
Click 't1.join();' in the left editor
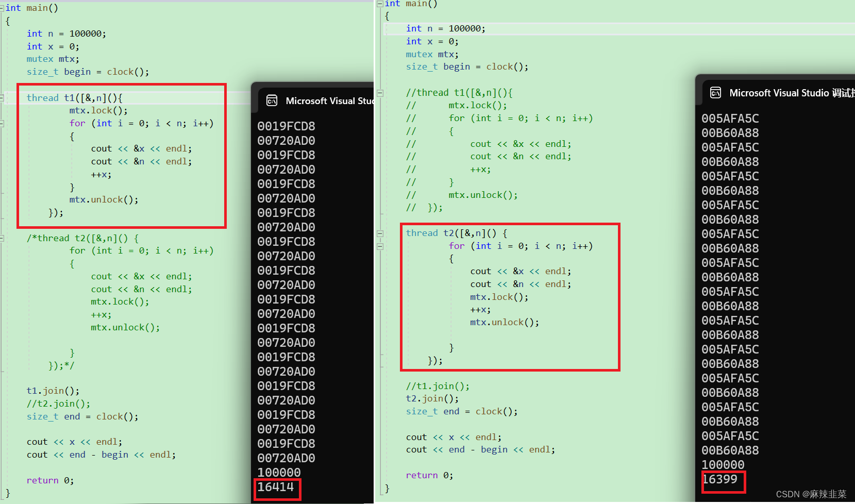[x=53, y=391]
